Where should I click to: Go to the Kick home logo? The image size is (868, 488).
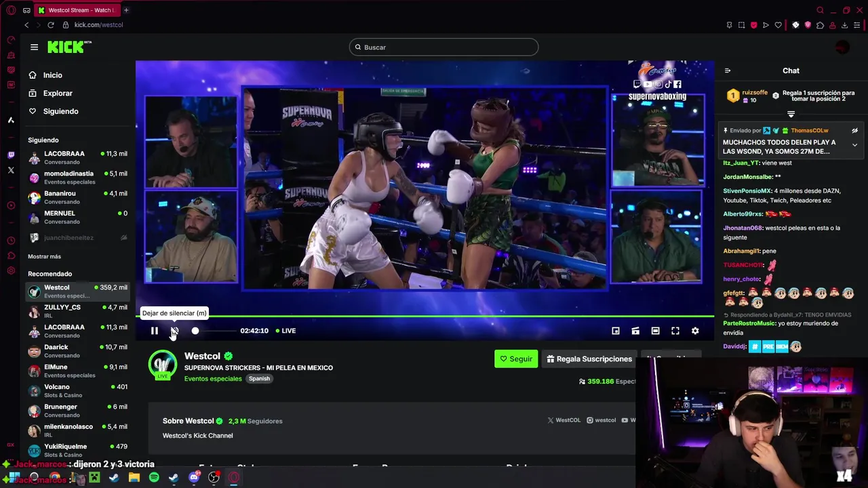[69, 47]
